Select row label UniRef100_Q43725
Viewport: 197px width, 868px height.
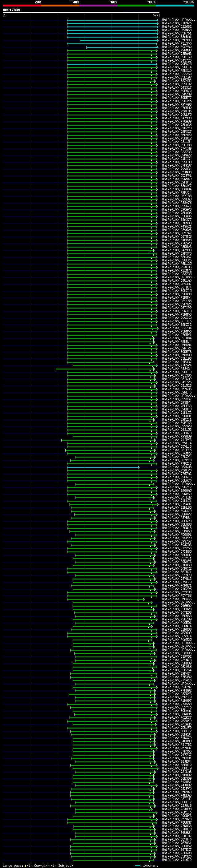pos(177,60)
